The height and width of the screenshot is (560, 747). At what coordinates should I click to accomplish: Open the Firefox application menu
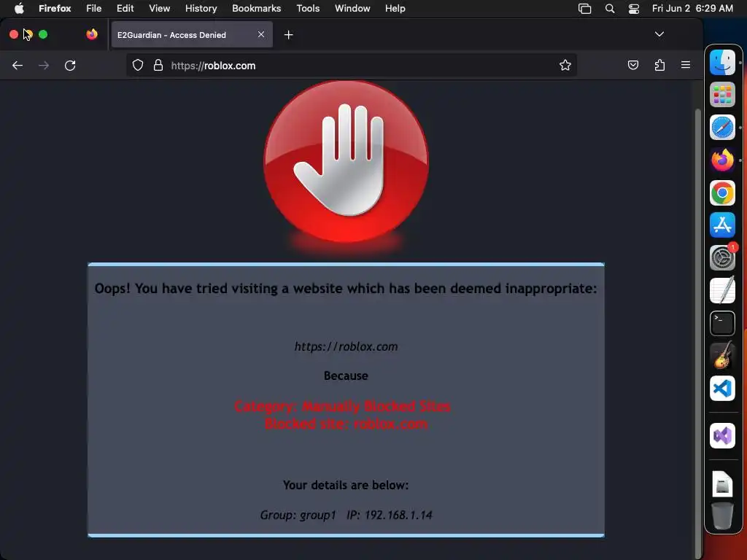pos(686,65)
